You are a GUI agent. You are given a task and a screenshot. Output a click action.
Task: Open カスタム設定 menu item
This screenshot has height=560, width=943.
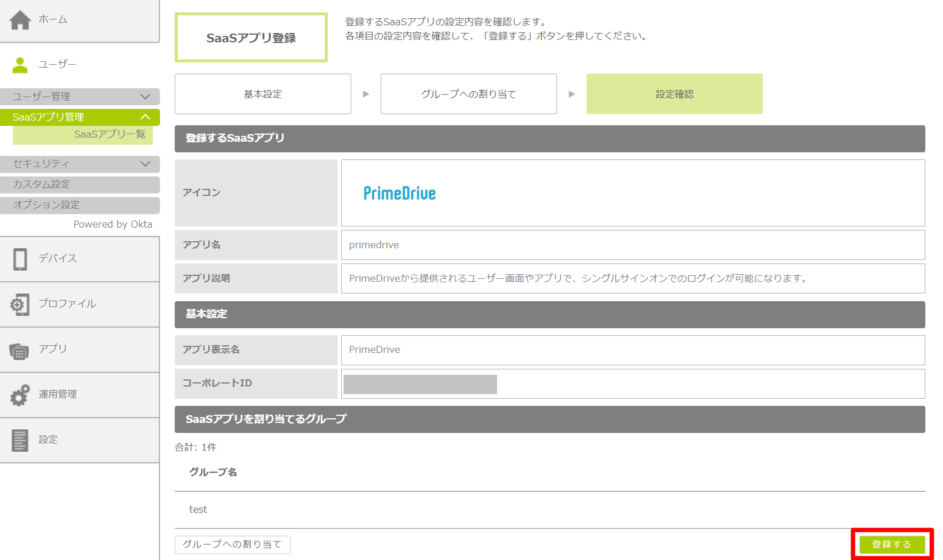coord(79,185)
